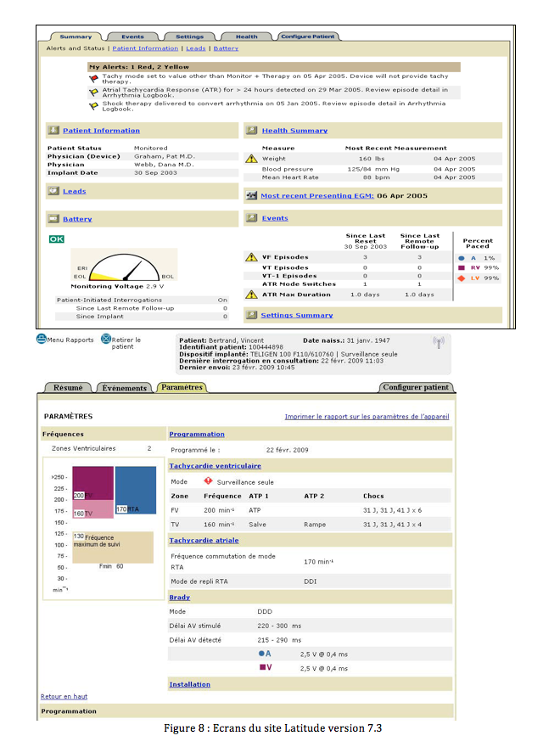The height and width of the screenshot is (747, 560).
Task: Open the Installation section link
Action: [x=189, y=684]
